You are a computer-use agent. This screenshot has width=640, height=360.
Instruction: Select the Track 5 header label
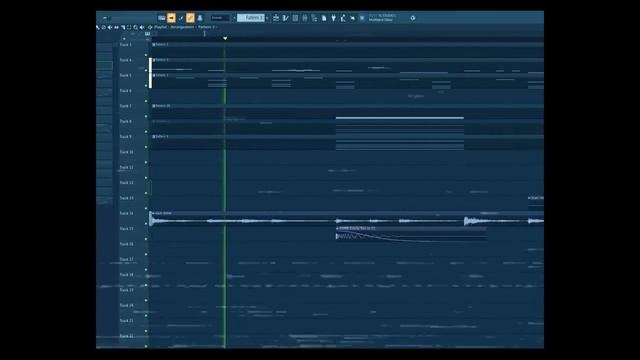(x=126, y=76)
